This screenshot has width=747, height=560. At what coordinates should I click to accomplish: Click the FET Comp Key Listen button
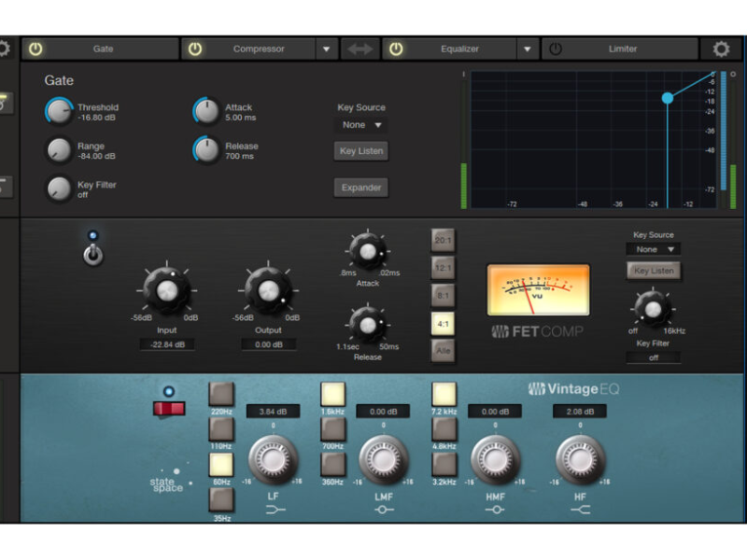pos(654,271)
